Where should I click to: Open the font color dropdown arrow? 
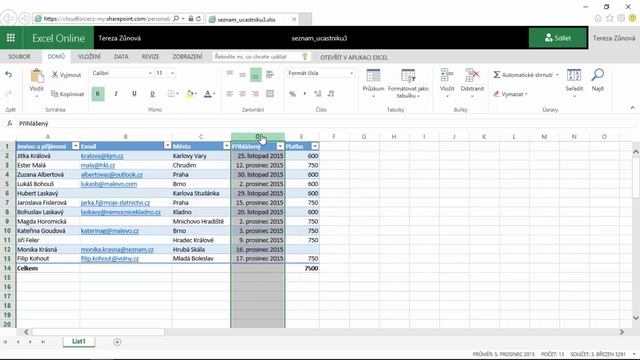pos(214,94)
